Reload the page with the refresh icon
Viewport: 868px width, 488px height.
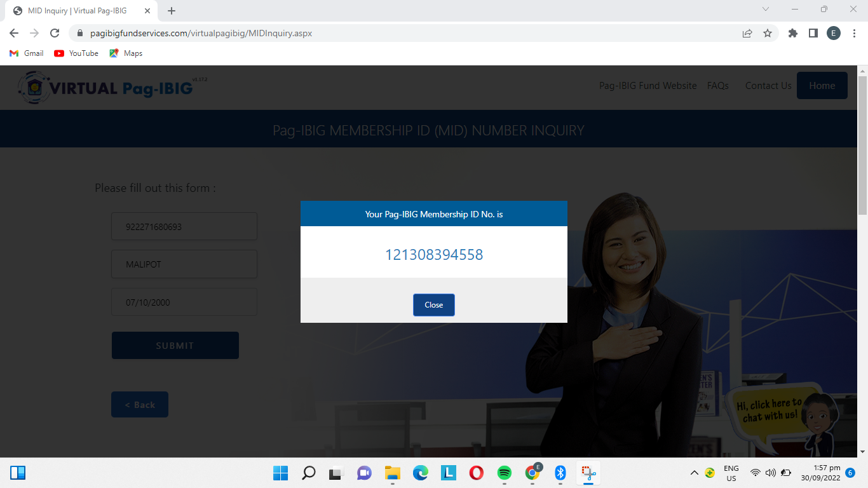[x=55, y=33]
